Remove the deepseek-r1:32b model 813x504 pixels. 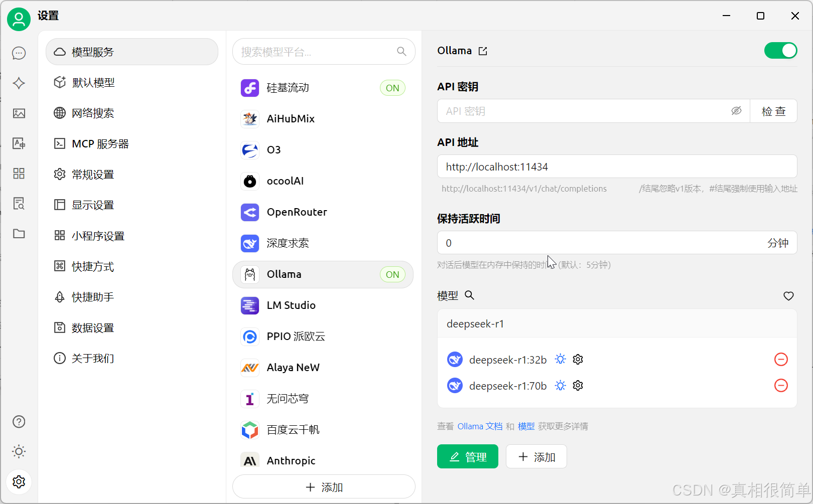click(781, 360)
